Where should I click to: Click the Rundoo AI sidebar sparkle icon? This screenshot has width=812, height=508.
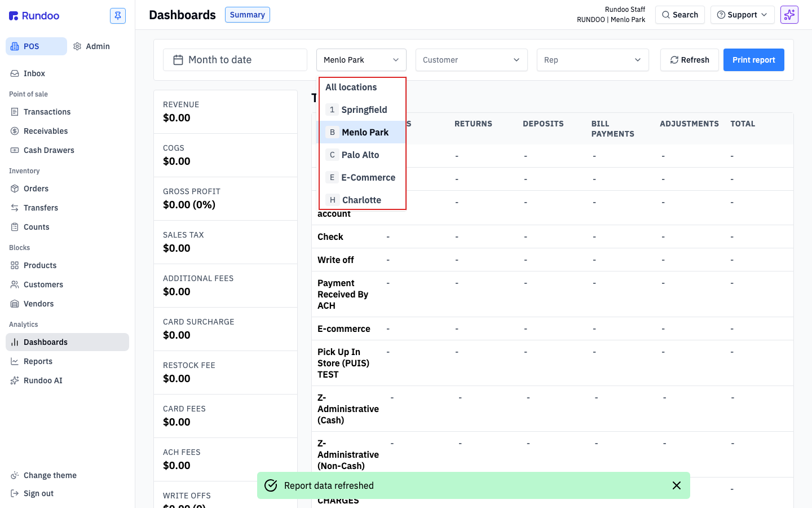point(15,380)
